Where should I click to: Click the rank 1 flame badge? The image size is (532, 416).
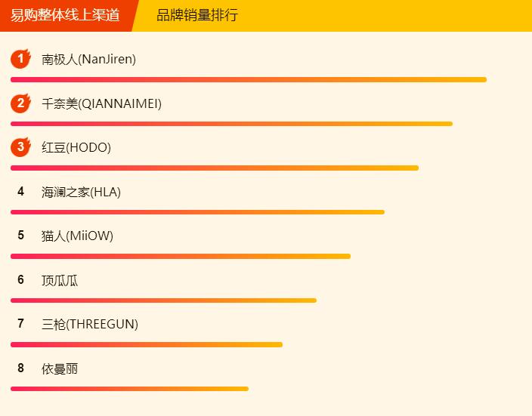coord(20,59)
